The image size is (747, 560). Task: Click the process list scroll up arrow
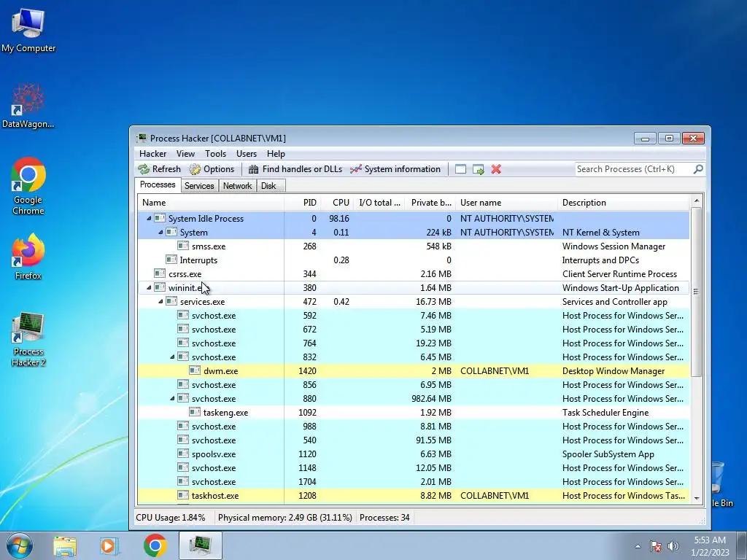pos(696,201)
